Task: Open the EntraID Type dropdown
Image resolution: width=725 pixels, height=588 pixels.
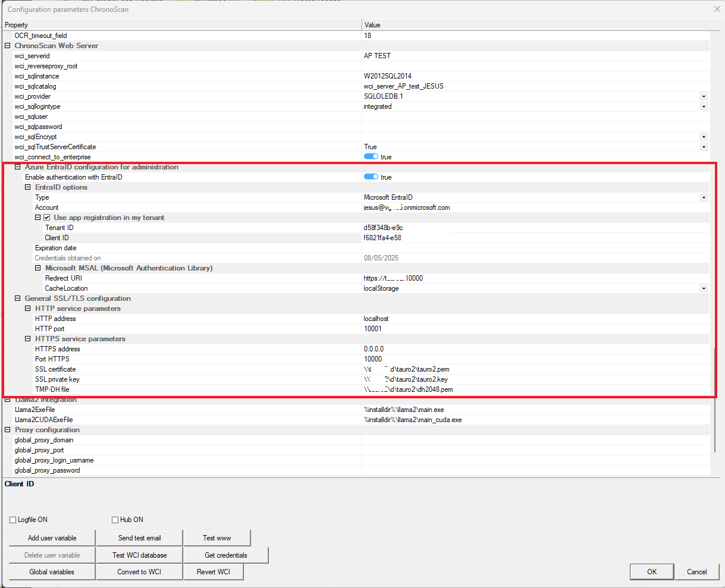Action: pyautogui.click(x=704, y=197)
